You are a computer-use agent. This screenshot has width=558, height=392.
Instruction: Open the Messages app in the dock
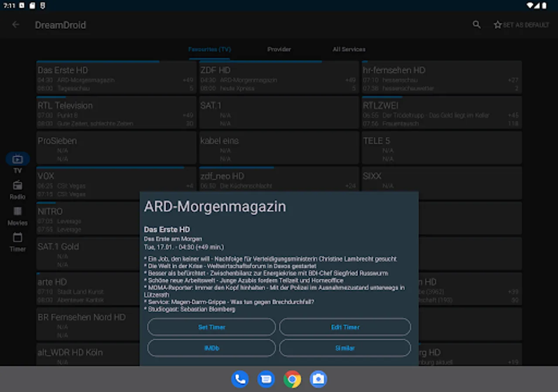tap(266, 379)
